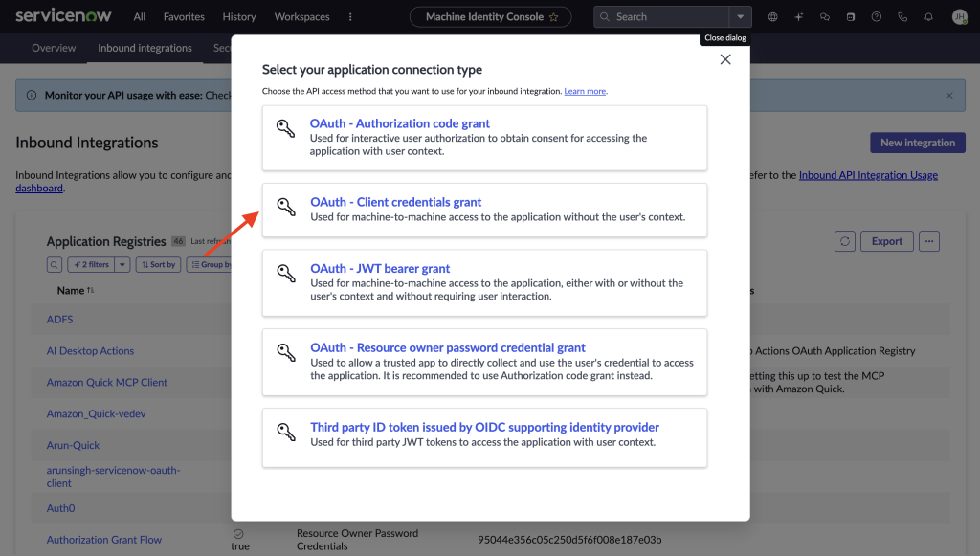The height and width of the screenshot is (556, 980).
Task: Open the History menu
Action: click(x=239, y=17)
